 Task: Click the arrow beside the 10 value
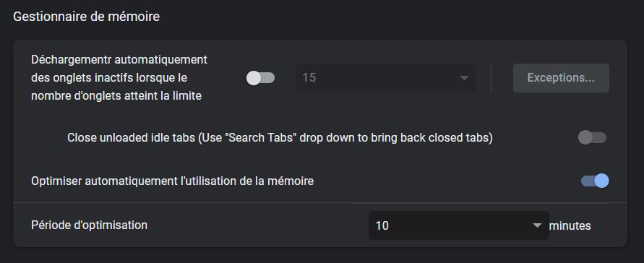tap(537, 225)
